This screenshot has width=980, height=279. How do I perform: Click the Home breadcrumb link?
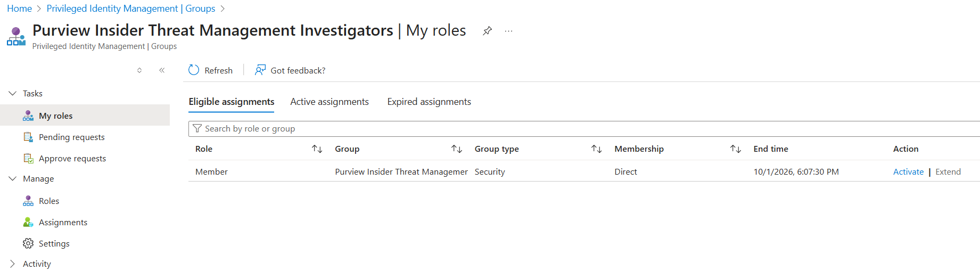pyautogui.click(x=19, y=9)
